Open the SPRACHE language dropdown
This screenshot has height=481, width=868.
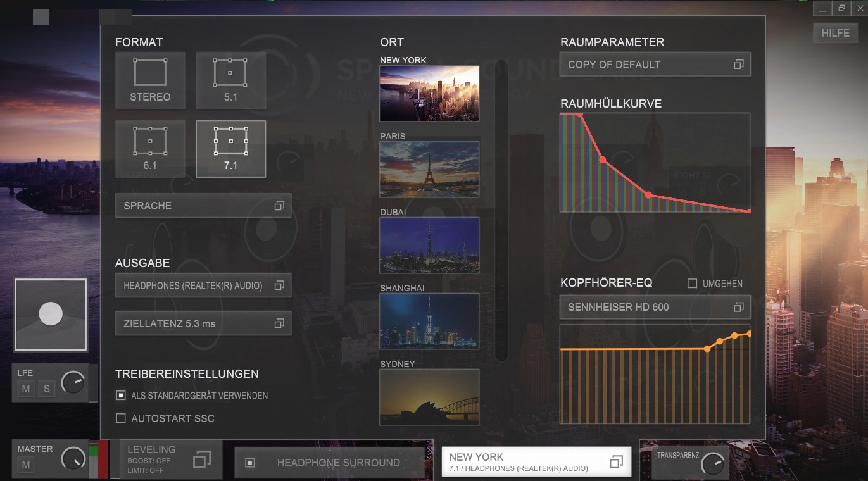pyautogui.click(x=203, y=206)
